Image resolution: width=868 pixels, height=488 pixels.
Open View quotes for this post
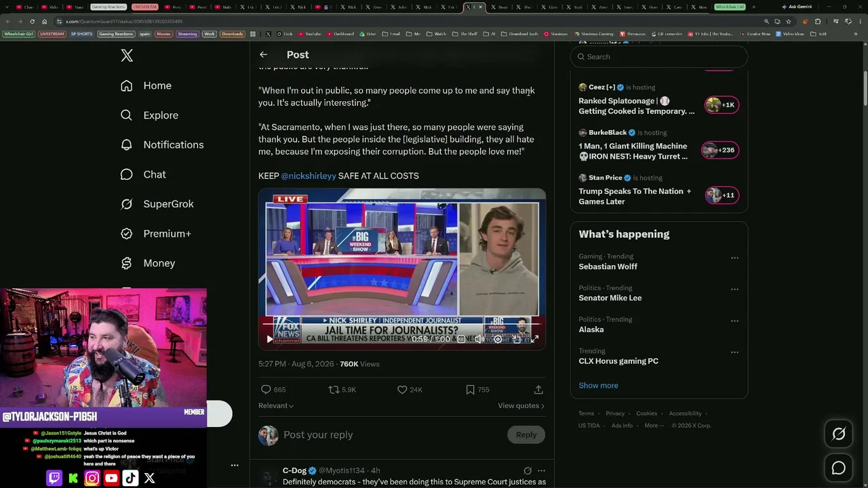coord(521,406)
